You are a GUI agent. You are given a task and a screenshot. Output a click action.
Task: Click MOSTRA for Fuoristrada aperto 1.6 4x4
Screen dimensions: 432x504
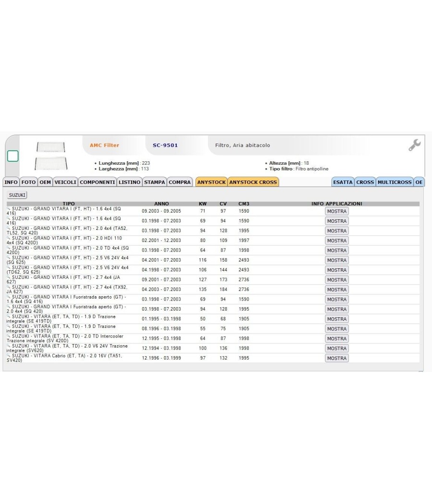tap(337, 300)
